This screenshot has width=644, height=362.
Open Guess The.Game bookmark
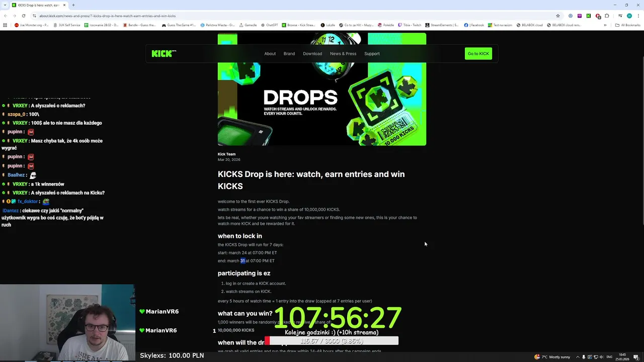[179, 25]
